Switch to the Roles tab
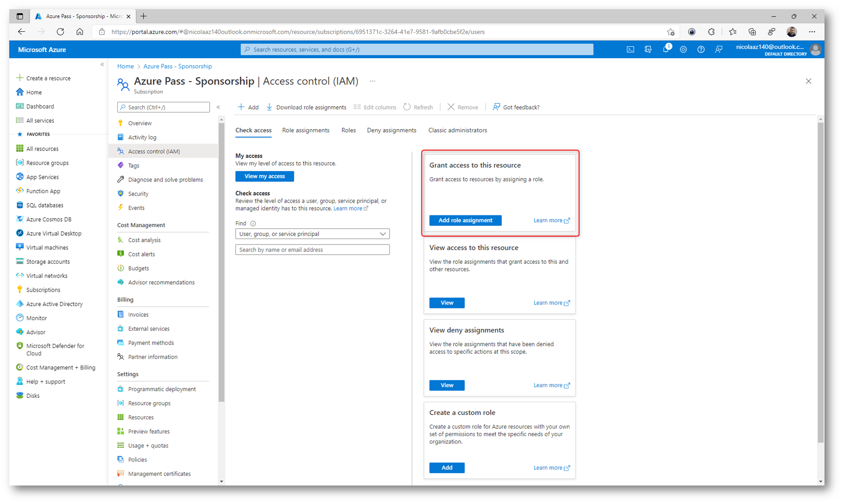The height and width of the screenshot is (504, 843). click(x=349, y=130)
